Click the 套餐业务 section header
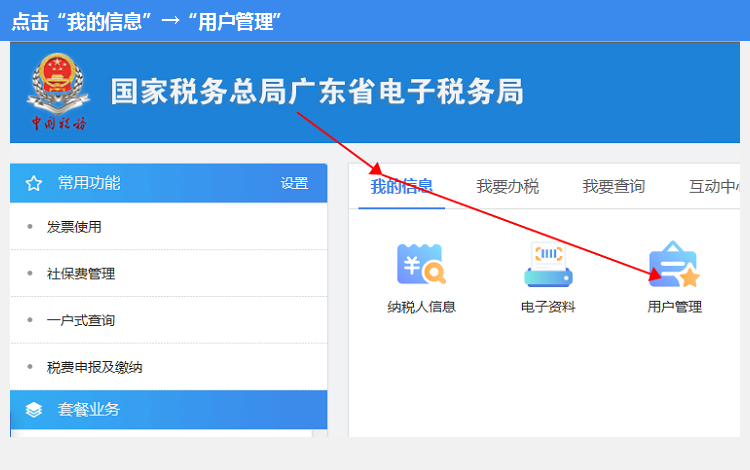The width and height of the screenshot is (750, 470). tap(168, 410)
